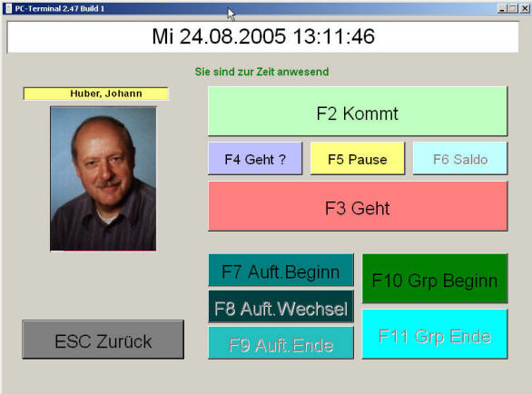532x394 pixels.
Task: Switch order using F8 Auft.Wechsel
Action: click(x=281, y=307)
